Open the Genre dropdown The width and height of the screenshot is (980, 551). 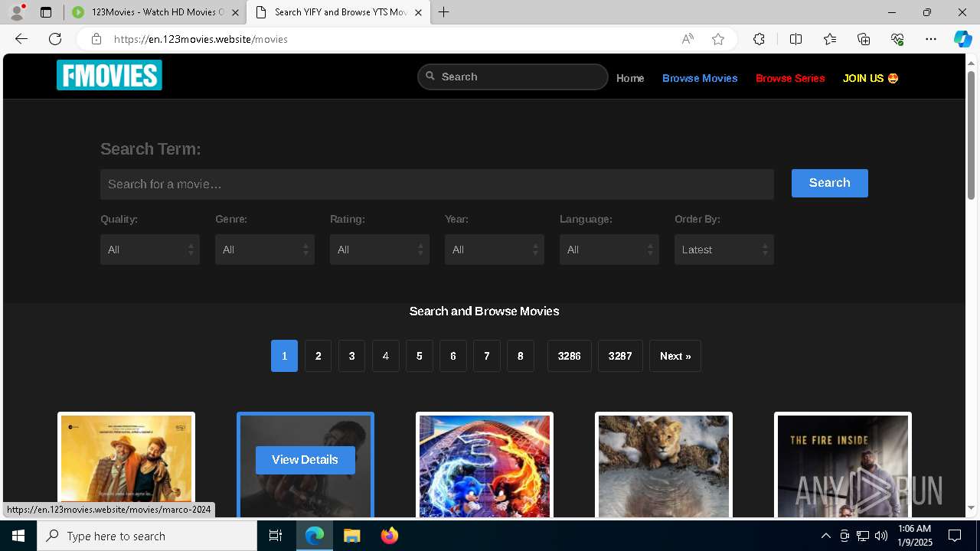[x=265, y=249]
